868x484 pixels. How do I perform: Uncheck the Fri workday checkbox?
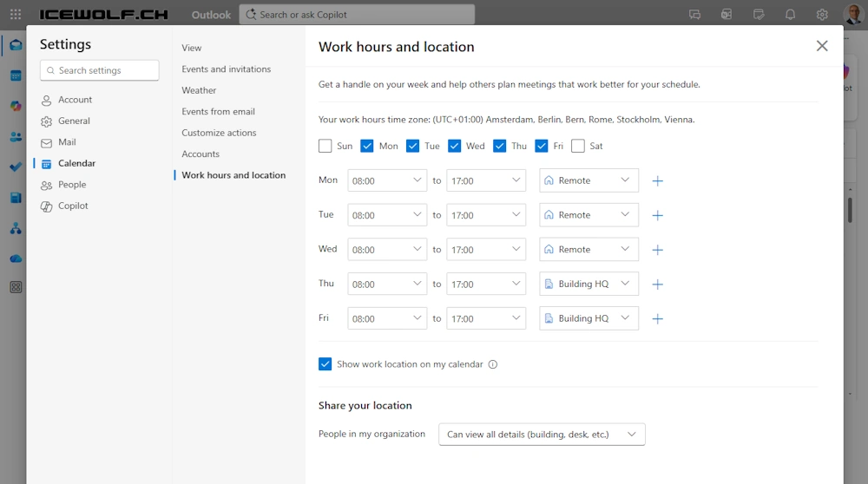point(542,146)
